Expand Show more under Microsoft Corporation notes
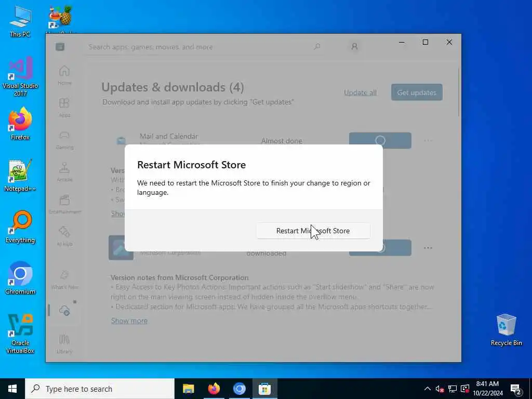The width and height of the screenshot is (532, 399). [x=129, y=321]
